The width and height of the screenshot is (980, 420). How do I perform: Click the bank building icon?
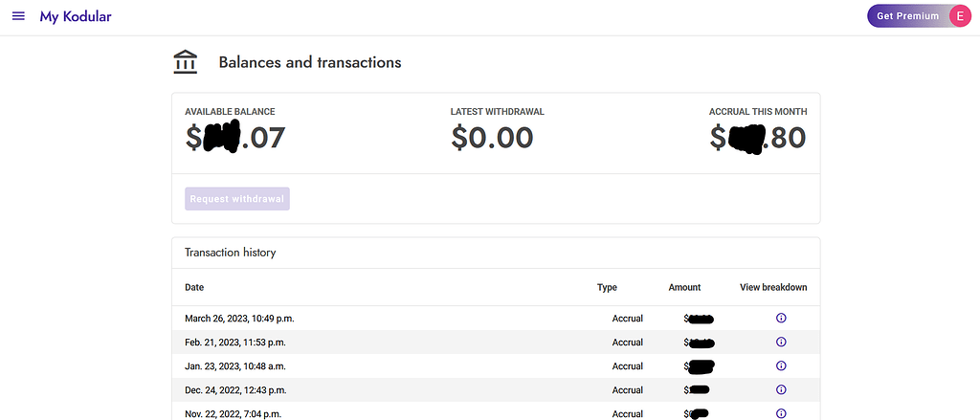point(185,62)
